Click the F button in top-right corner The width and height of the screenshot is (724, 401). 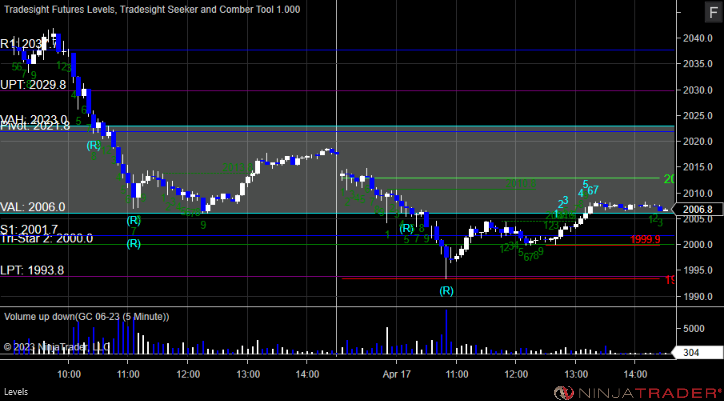click(x=712, y=13)
